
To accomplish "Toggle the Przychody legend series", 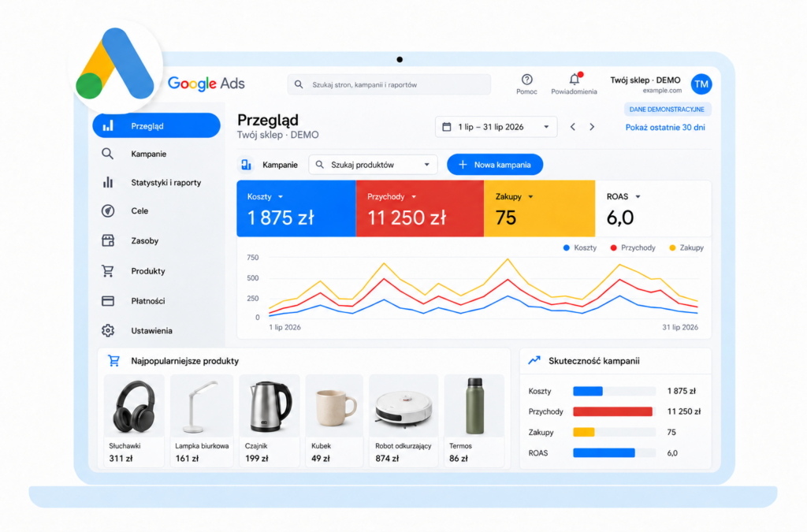I will tap(633, 247).
